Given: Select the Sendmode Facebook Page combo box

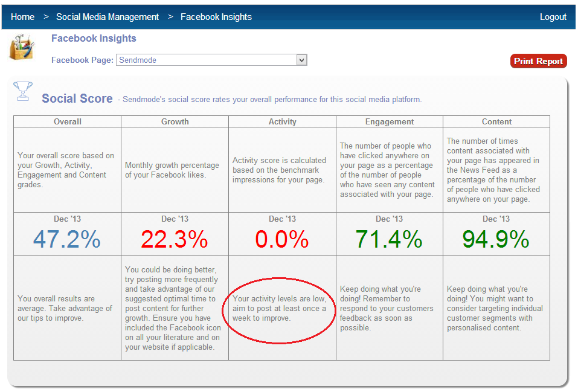Looking at the screenshot, I should pyautogui.click(x=206, y=60).
